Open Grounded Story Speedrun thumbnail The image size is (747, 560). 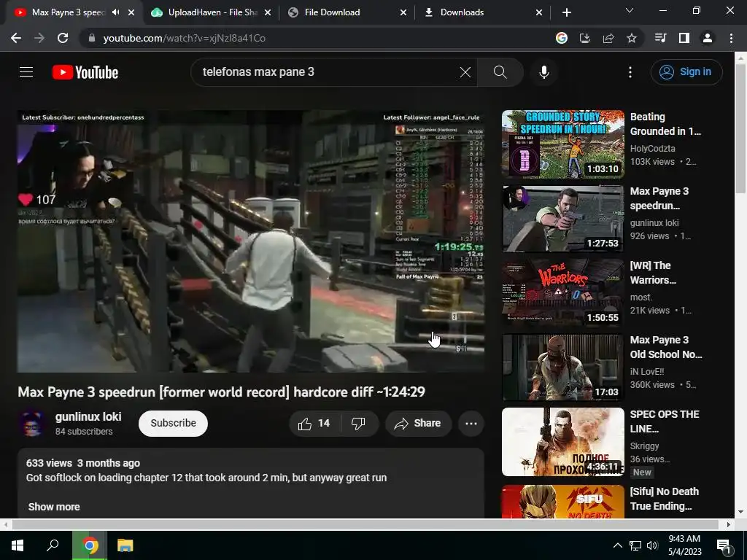click(563, 144)
